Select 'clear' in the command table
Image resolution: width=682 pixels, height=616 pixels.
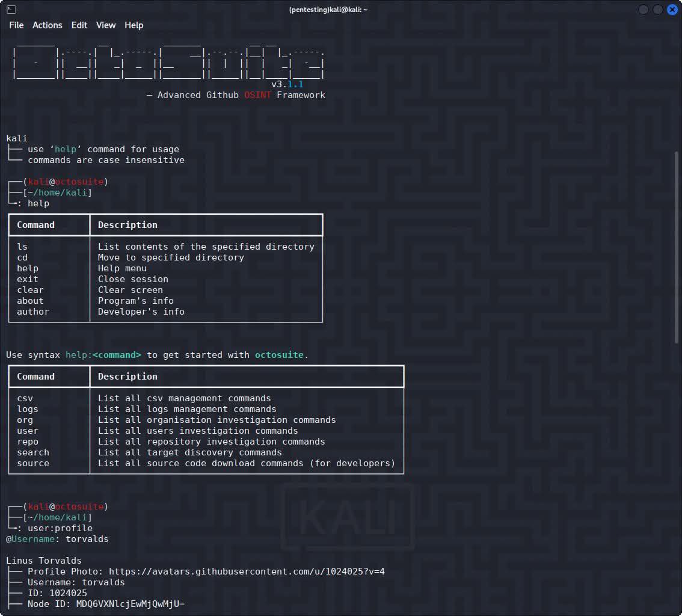tap(30, 290)
